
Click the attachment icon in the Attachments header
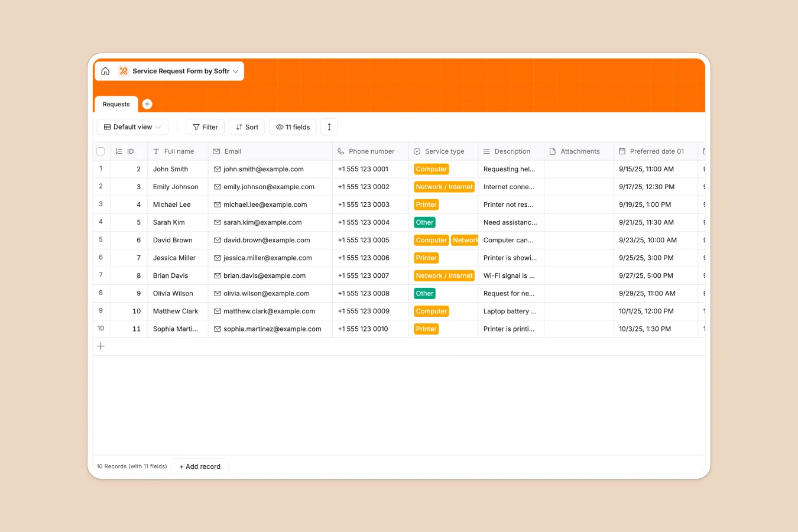[553, 151]
